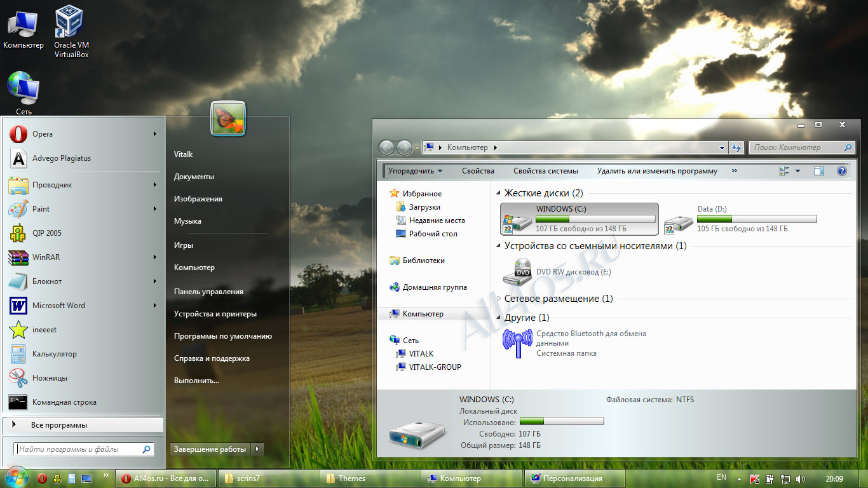868x488 pixels.
Task: Click the Поиск: Компьютер search box
Action: click(801, 147)
